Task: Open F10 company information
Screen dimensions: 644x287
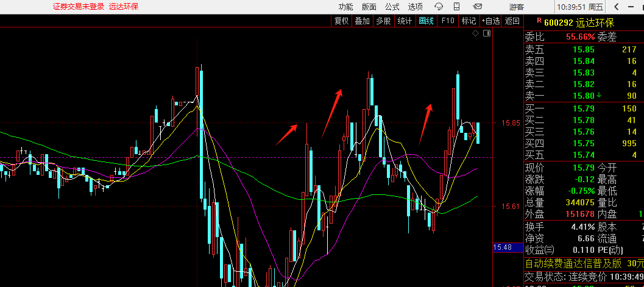Action: point(448,21)
